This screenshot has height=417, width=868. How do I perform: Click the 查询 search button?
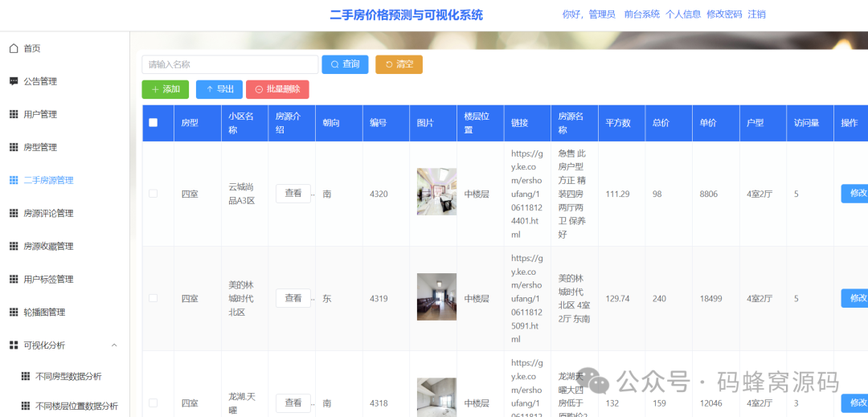click(345, 64)
